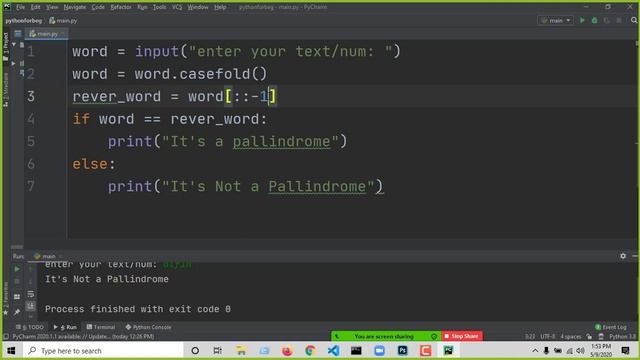Open the Window menu
This screenshot has height=360, width=640.
[198, 7]
